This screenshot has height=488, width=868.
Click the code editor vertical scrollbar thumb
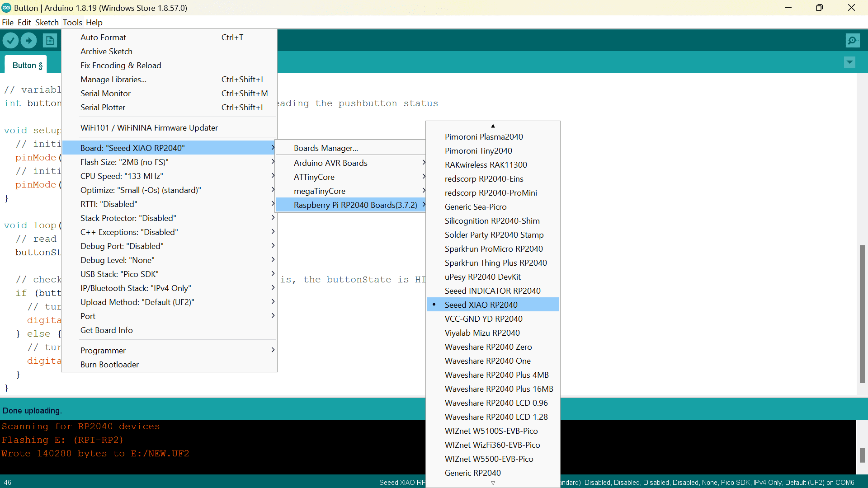click(862, 314)
